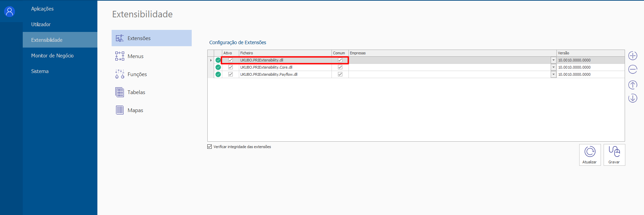644x215 pixels.
Task: Open the Mapas section
Action: tap(135, 110)
